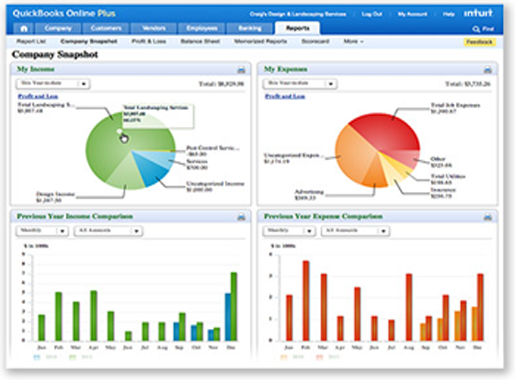Screen dimensions: 515x380
Task: Click the Design Income label
Action: click(56, 197)
